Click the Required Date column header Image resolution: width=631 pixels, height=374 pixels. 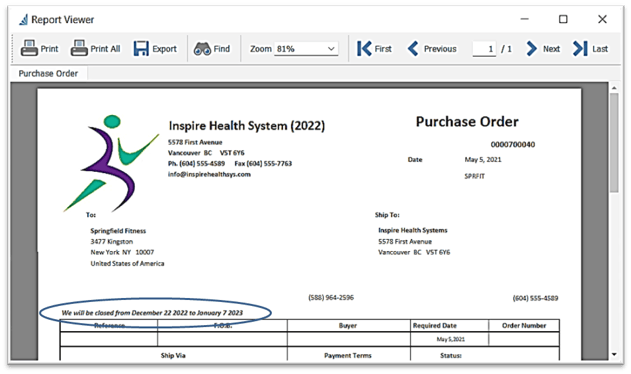[435, 325]
